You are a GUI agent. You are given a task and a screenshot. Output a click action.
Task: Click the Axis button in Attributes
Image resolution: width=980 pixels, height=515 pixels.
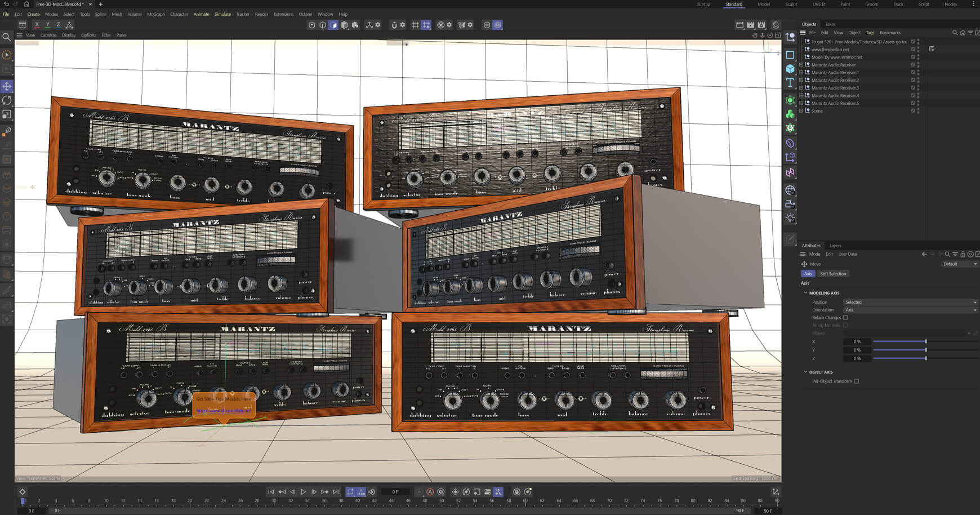[x=808, y=274]
